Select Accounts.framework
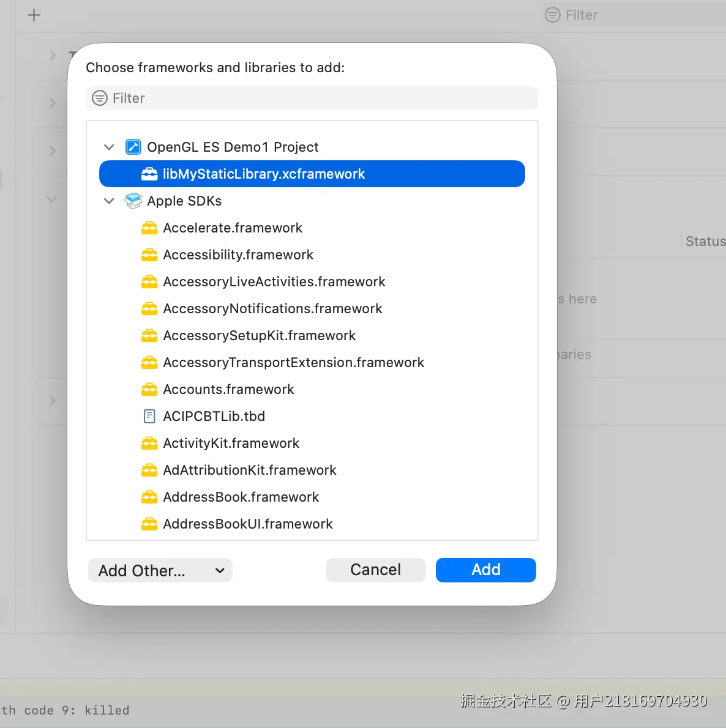The image size is (726, 728). point(312,390)
